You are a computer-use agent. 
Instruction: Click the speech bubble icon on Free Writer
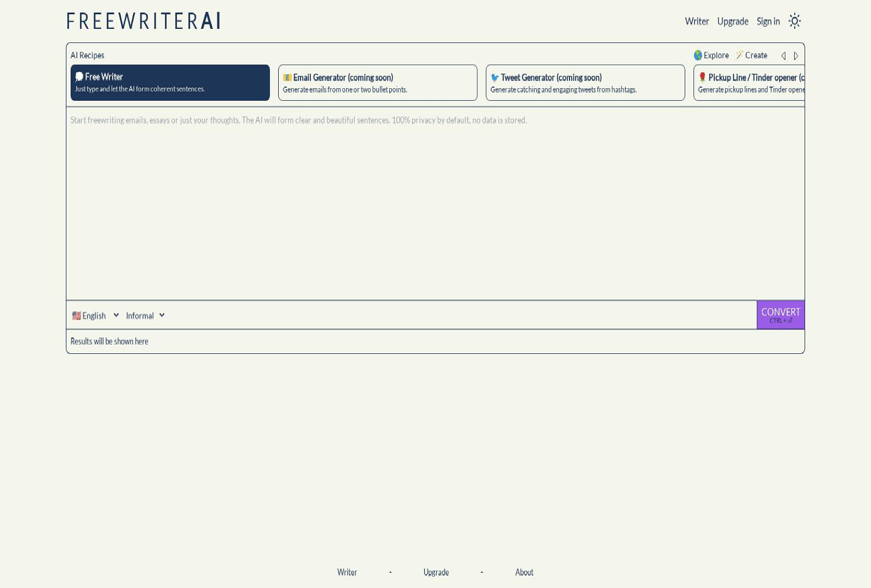click(79, 77)
